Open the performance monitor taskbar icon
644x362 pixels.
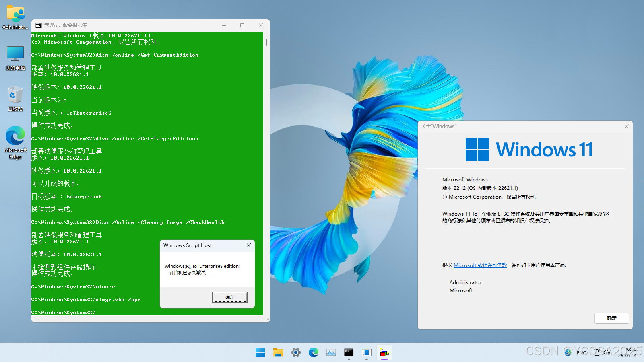pyautogui.click(x=331, y=353)
